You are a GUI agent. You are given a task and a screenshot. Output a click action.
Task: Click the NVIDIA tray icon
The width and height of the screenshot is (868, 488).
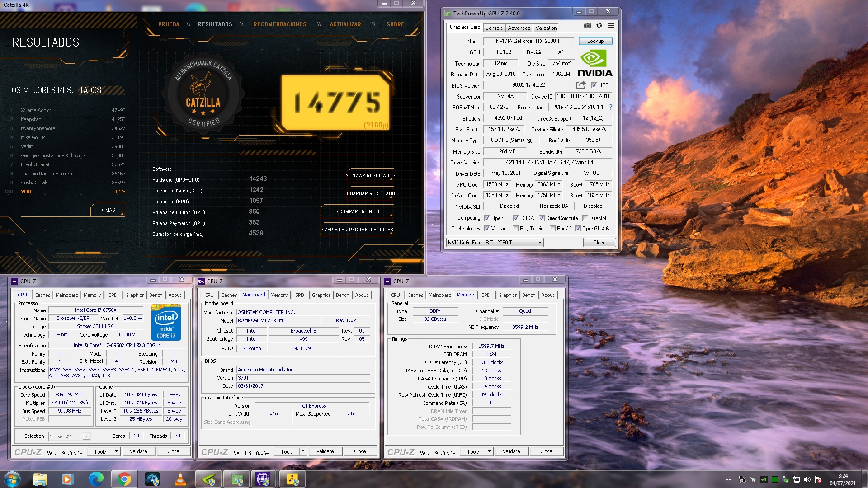(764, 479)
